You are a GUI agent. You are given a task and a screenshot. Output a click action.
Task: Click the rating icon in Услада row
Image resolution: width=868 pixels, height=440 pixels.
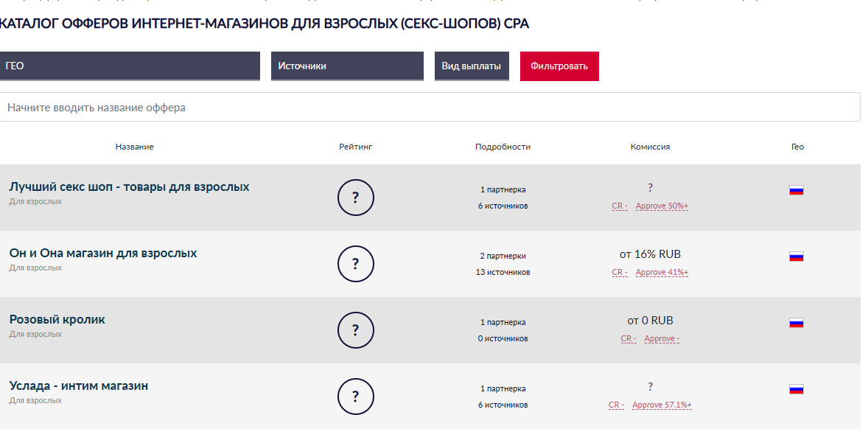click(355, 397)
